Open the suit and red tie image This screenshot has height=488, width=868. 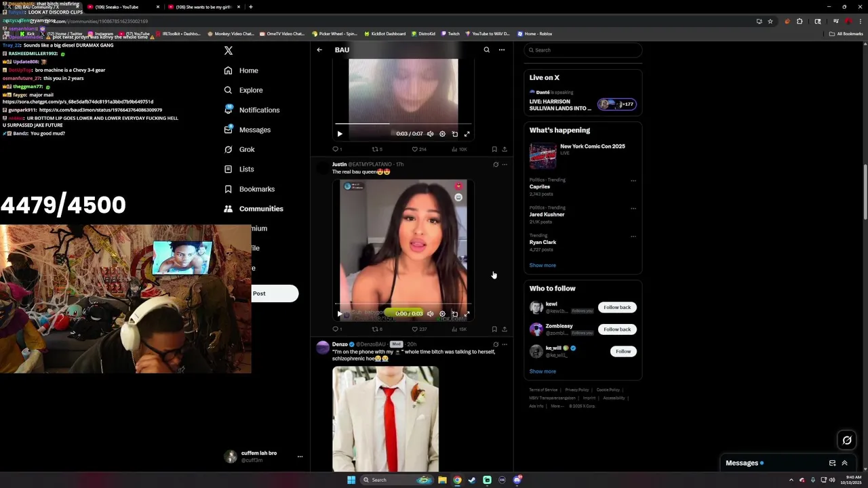[385, 419]
